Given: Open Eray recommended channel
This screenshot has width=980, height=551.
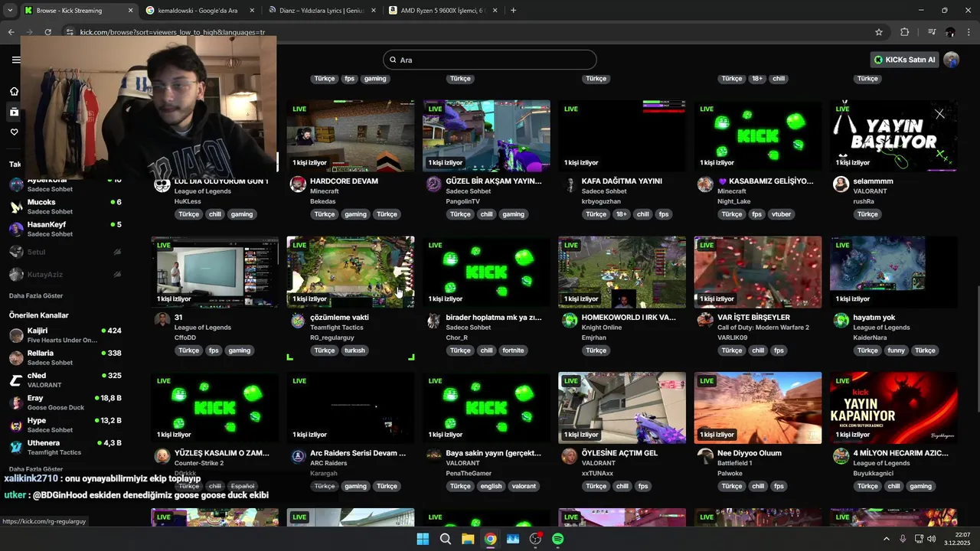Looking at the screenshot, I should (x=65, y=403).
